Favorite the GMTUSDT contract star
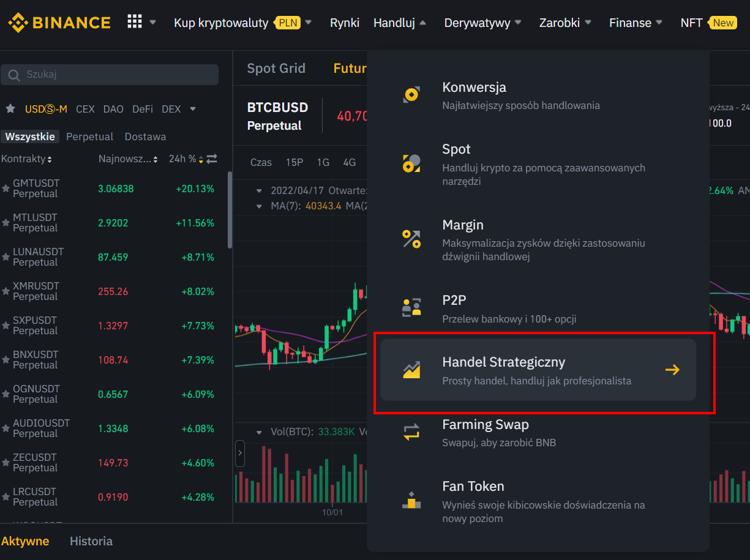The width and height of the screenshot is (750, 560). tap(6, 189)
